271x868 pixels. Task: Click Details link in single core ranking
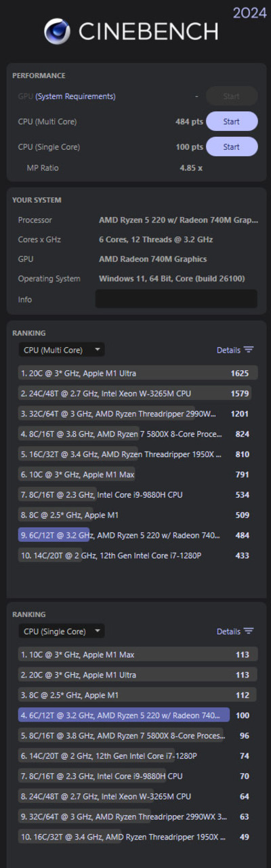click(x=228, y=631)
